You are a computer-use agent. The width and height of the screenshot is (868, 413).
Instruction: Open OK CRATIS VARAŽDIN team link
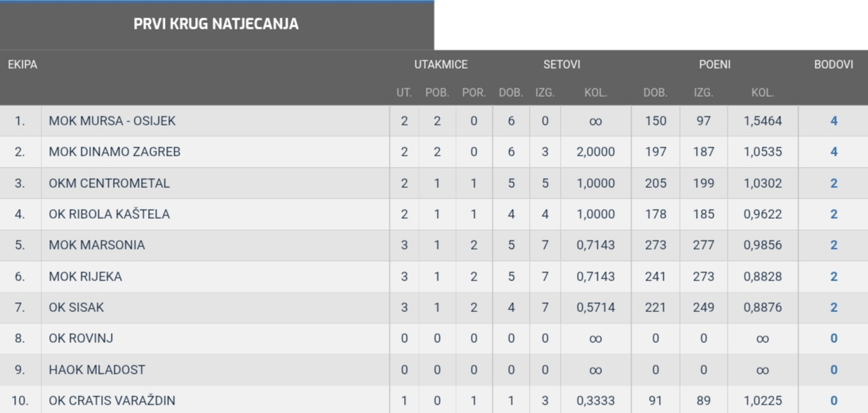click(112, 400)
